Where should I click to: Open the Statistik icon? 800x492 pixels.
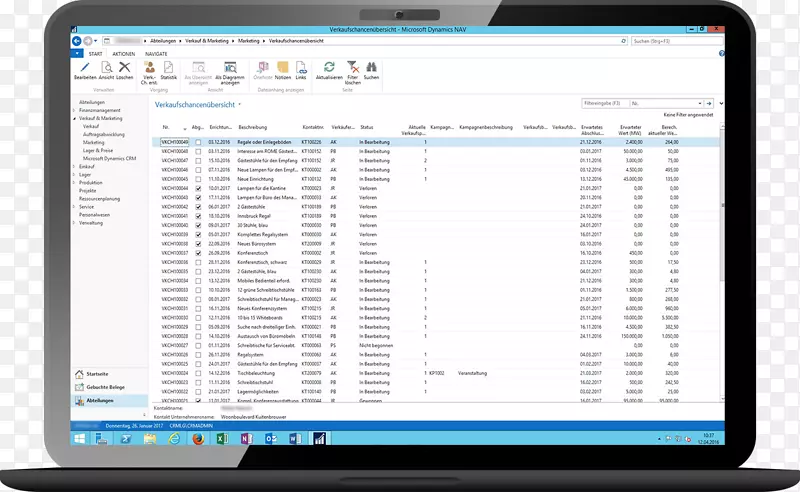click(168, 67)
